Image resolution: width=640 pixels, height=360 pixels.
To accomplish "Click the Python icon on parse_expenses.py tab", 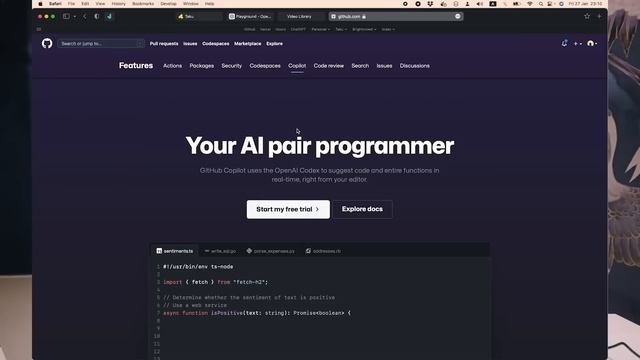I will point(249,251).
